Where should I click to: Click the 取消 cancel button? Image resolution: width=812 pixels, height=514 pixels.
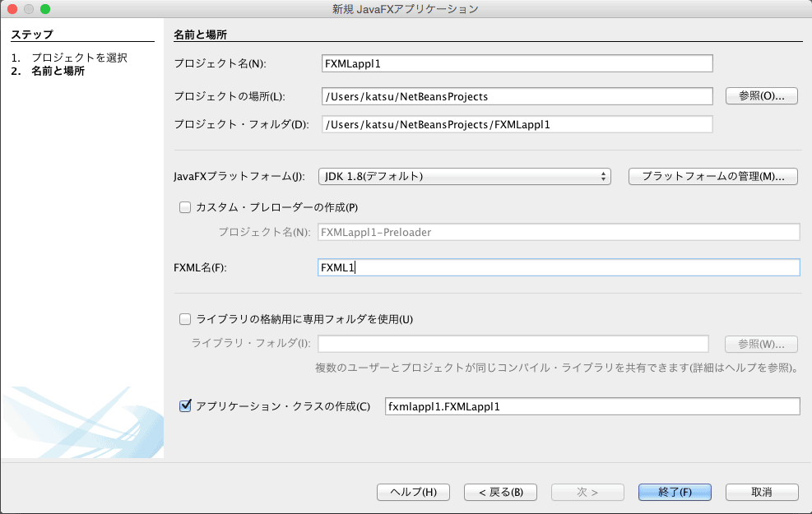coord(762,492)
